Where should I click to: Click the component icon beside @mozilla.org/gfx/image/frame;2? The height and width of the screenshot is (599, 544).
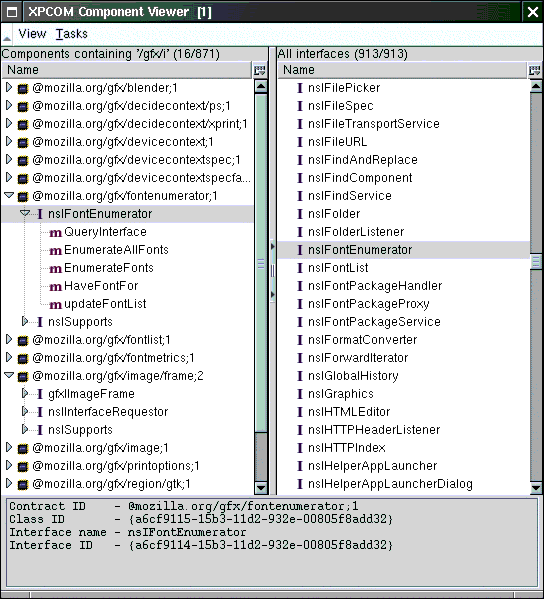coord(23,377)
